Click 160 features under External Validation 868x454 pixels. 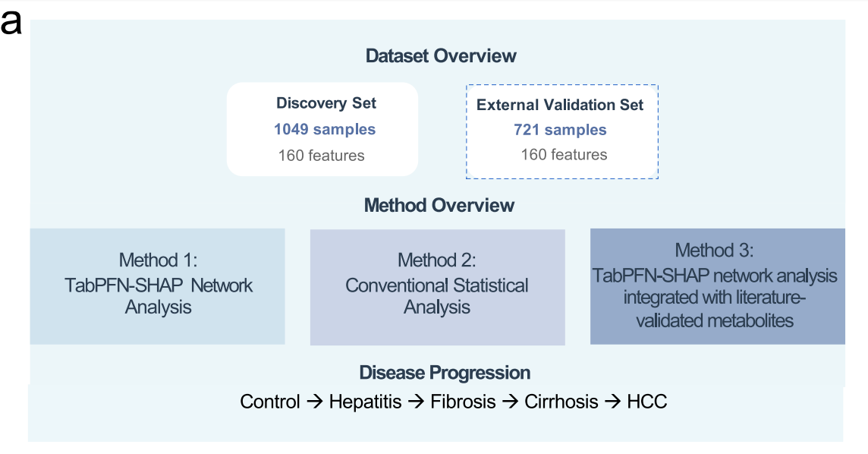click(564, 154)
